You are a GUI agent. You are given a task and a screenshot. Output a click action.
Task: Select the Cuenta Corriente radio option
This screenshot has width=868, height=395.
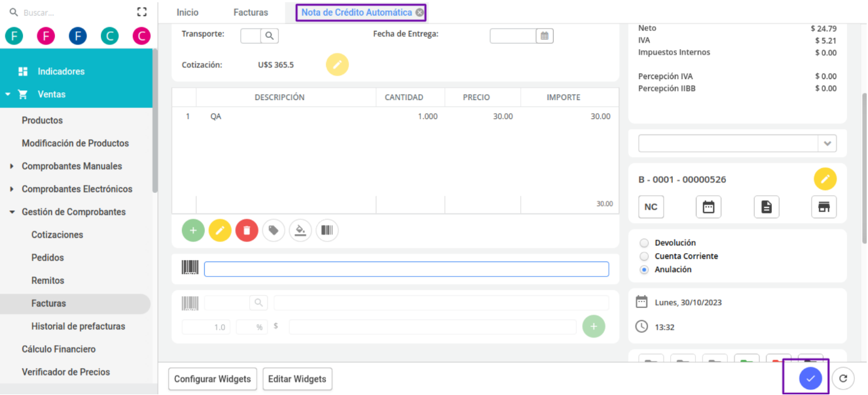click(x=644, y=256)
